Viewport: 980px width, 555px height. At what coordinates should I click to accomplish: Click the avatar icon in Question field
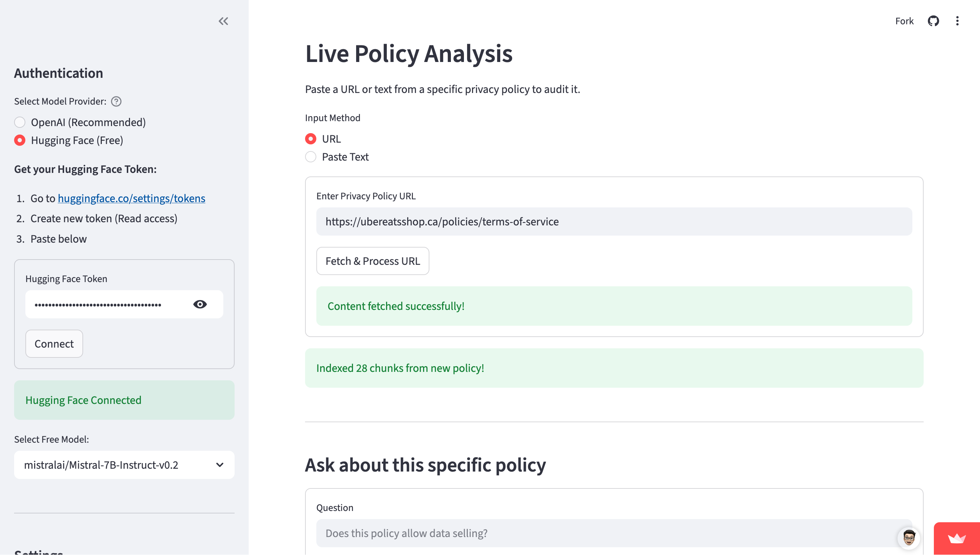909,538
